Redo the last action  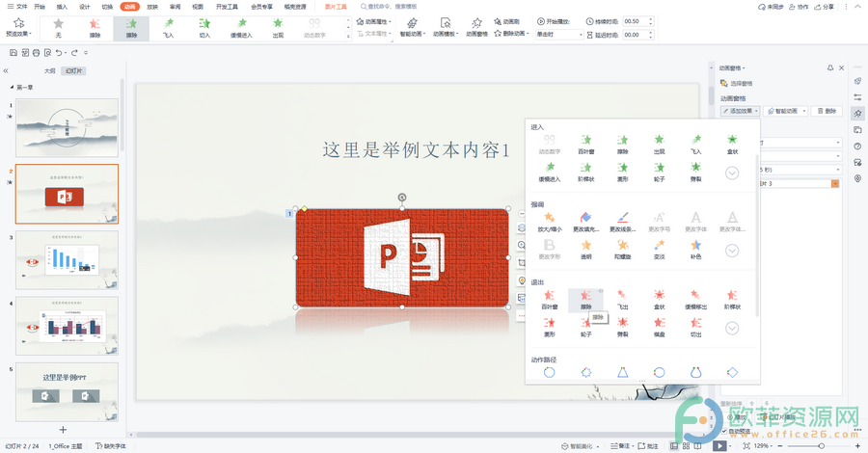pos(74,53)
